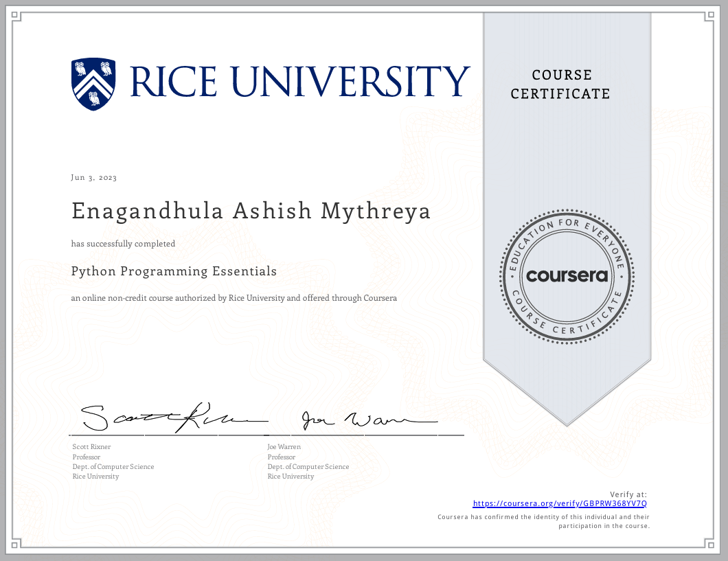Viewport: 728px width, 561px height.
Task: Click Scott Rixner's handwritten signature
Action: [x=165, y=417]
